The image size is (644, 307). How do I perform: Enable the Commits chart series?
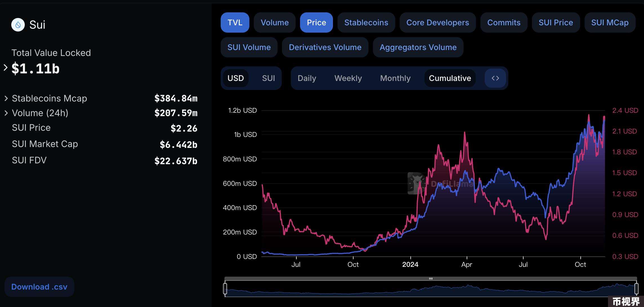pos(504,22)
